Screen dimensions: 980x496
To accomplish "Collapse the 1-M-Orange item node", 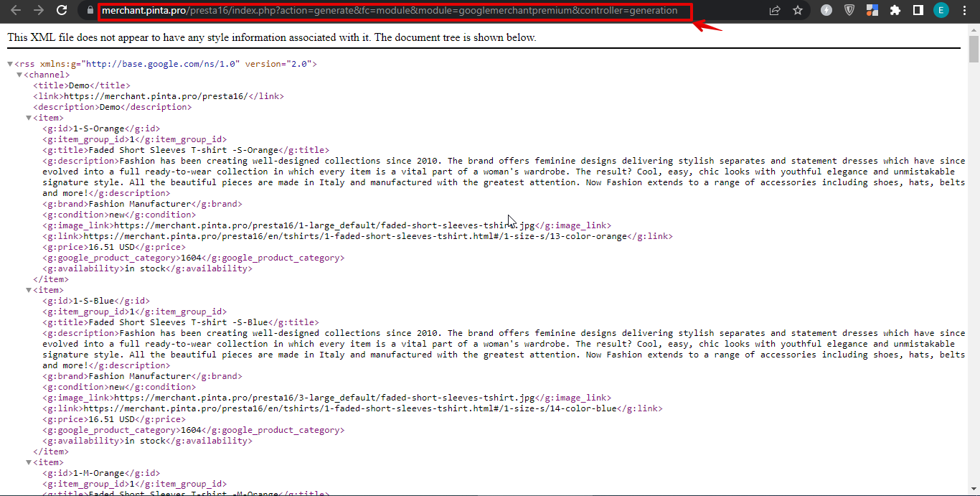I will pos(29,463).
